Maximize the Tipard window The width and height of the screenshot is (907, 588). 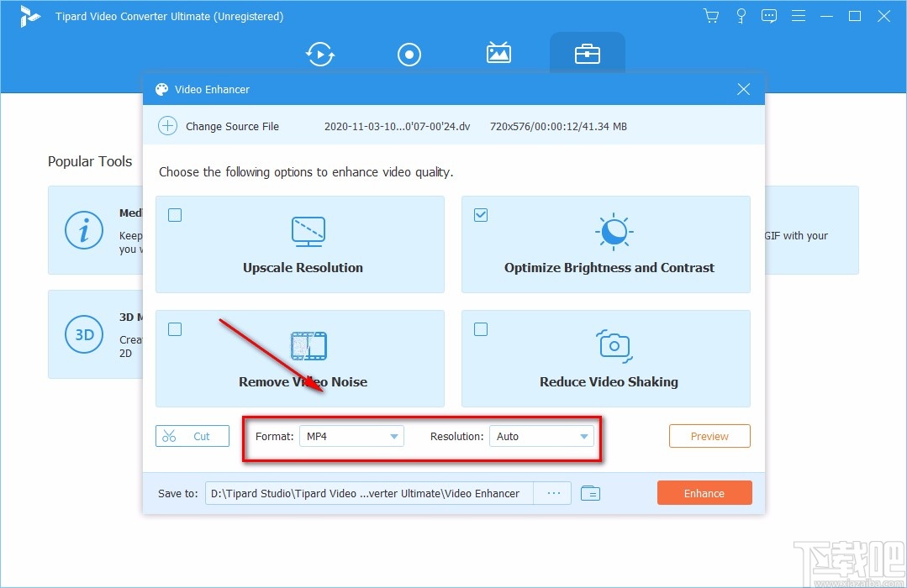point(855,16)
